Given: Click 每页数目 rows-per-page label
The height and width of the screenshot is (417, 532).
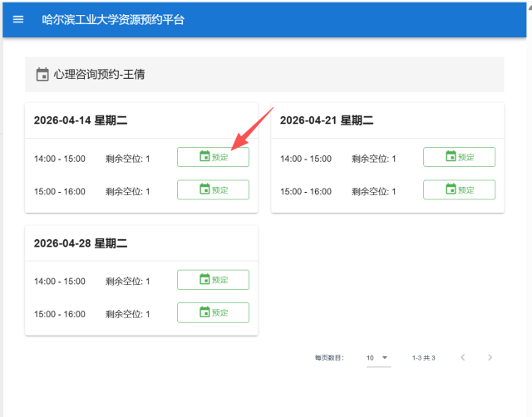Looking at the screenshot, I should [x=329, y=358].
